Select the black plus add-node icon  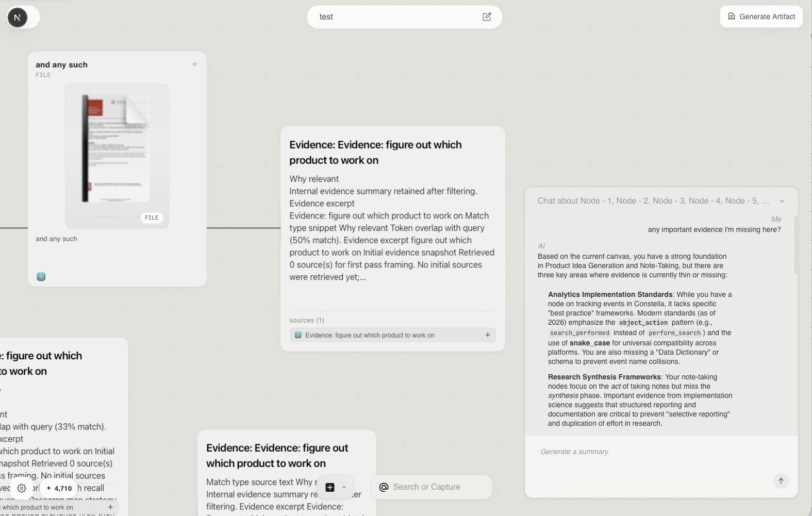(x=330, y=487)
